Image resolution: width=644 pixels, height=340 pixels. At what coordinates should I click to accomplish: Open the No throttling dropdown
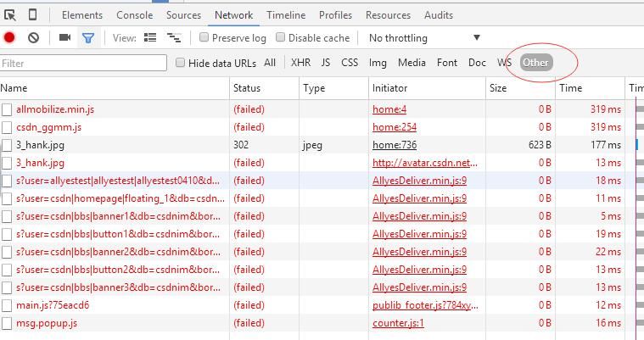coord(423,37)
